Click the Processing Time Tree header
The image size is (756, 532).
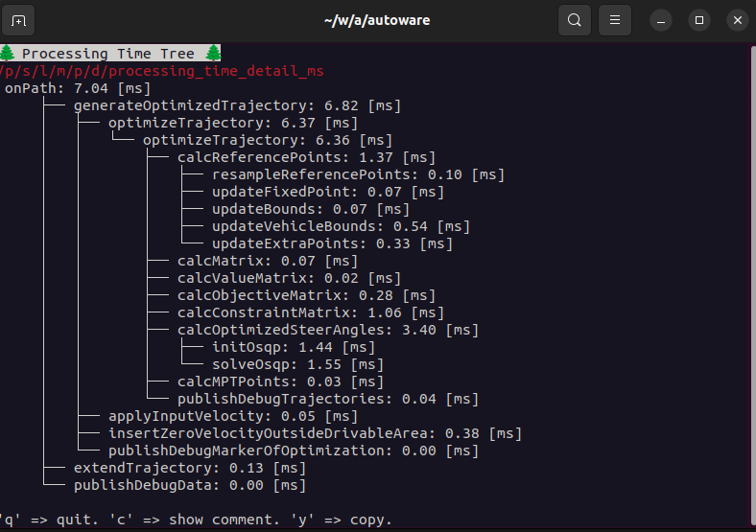pos(110,54)
